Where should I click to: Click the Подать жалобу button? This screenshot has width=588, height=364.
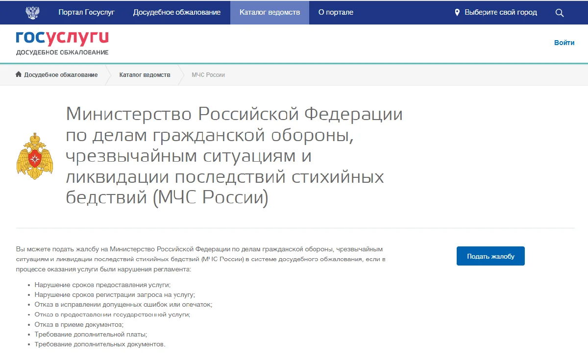490,256
